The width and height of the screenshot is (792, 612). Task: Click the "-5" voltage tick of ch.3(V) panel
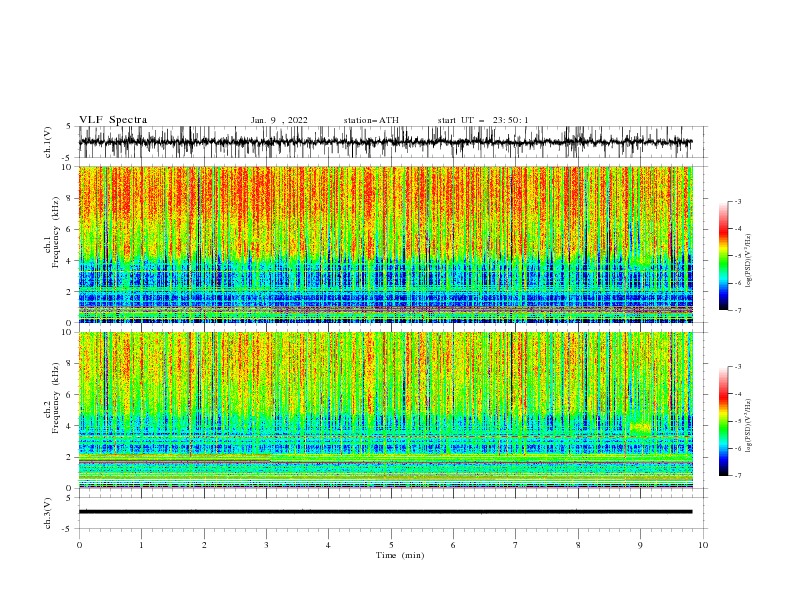pos(68,529)
